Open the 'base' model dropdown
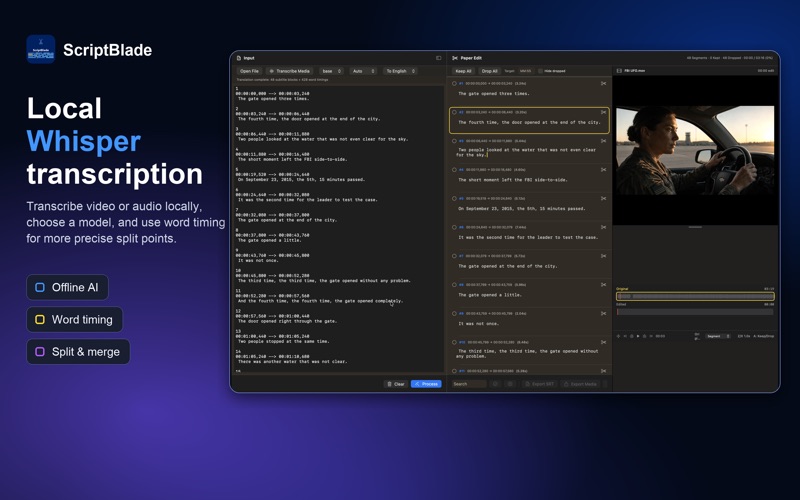The height and width of the screenshot is (500, 800). (332, 71)
